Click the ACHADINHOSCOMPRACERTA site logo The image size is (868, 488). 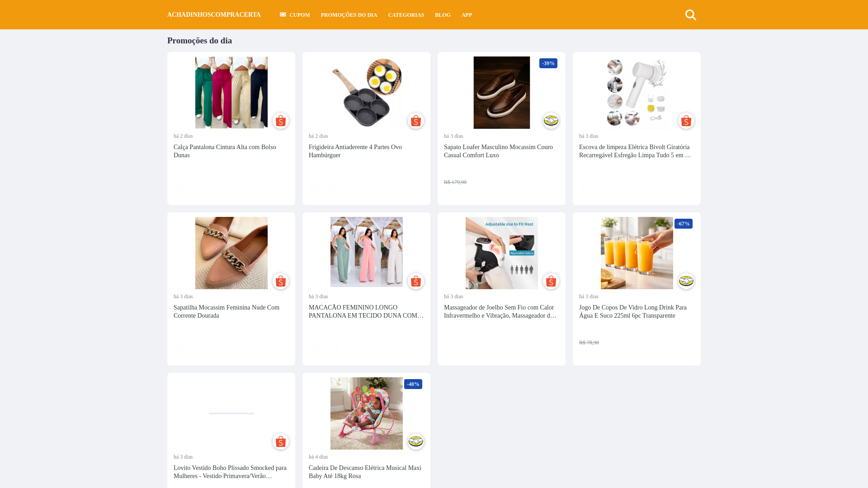click(x=214, y=15)
